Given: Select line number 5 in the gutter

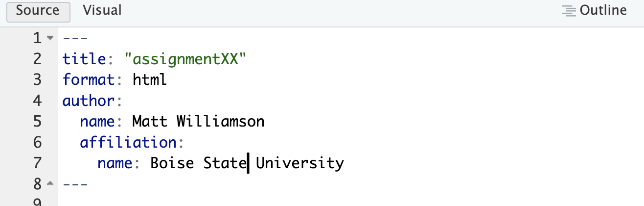Looking at the screenshot, I should coord(38,122).
